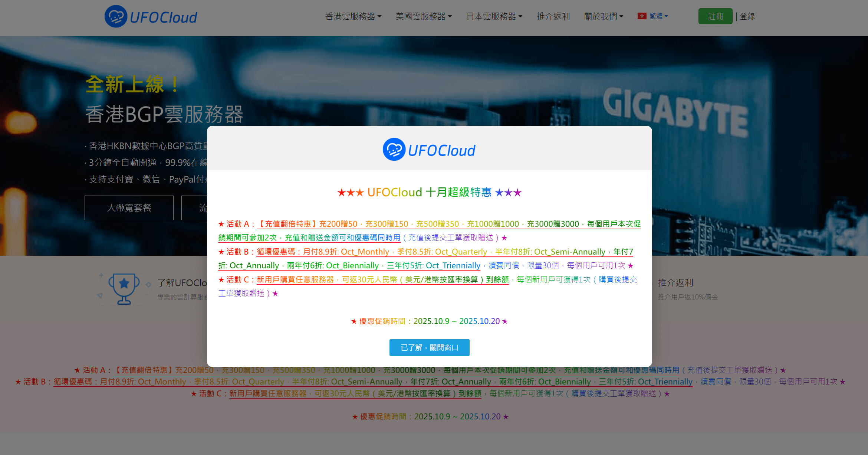868x455 pixels.
Task: Click the UFOCloud logo inside the popup
Action: point(429,150)
